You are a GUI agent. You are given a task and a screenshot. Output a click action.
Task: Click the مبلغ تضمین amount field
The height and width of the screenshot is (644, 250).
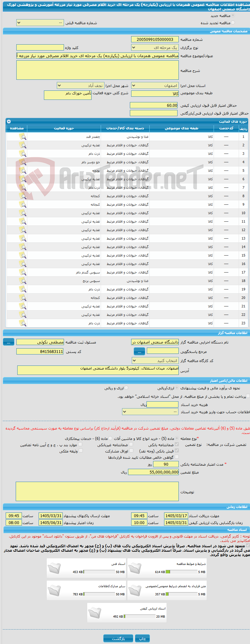[x=153, y=472]
